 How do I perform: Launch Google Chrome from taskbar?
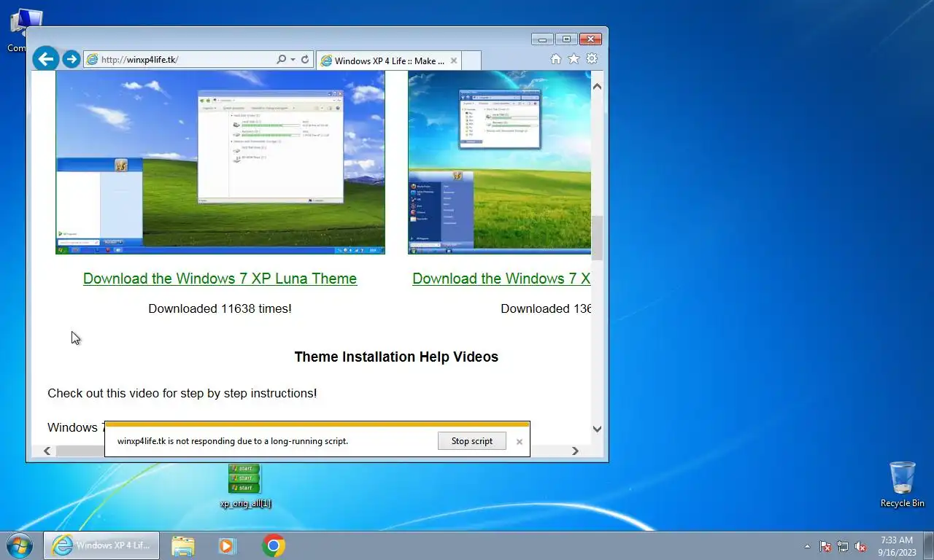click(x=274, y=545)
